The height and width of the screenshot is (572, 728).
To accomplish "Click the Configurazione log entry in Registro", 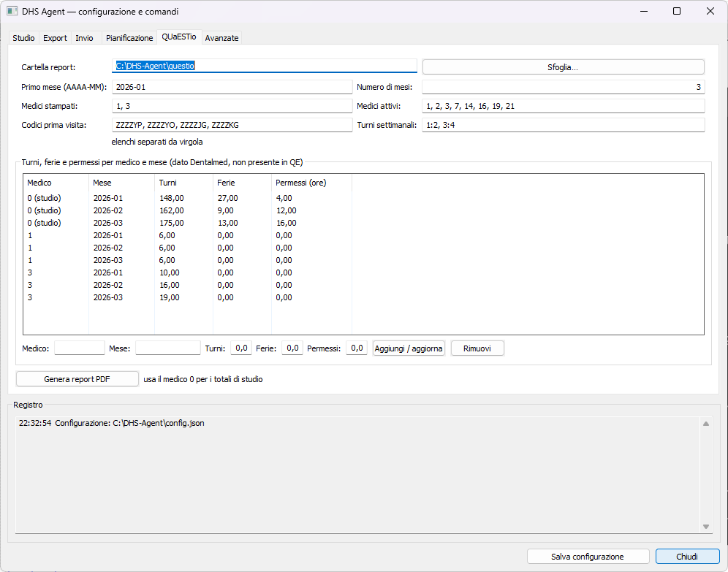I will pos(111,423).
